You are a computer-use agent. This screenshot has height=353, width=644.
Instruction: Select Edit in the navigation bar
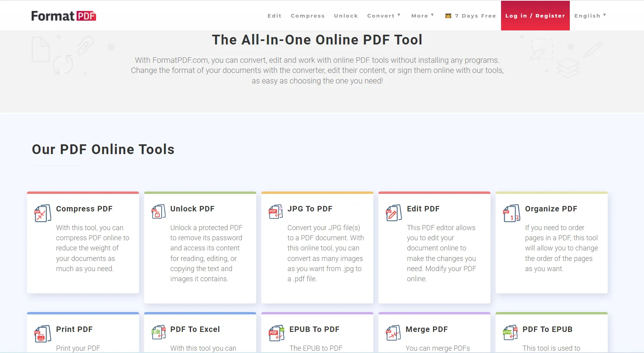(x=275, y=16)
